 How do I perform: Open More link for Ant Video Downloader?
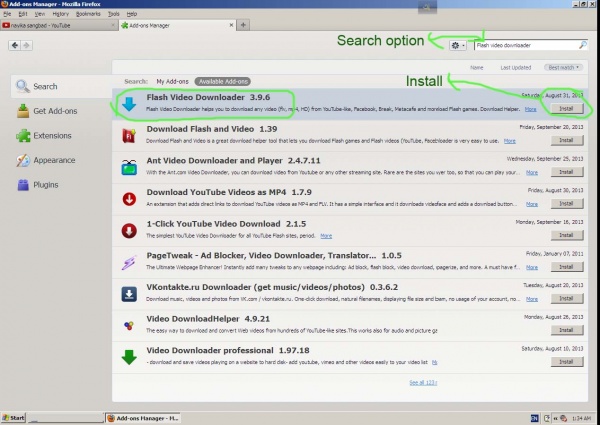click(532, 173)
